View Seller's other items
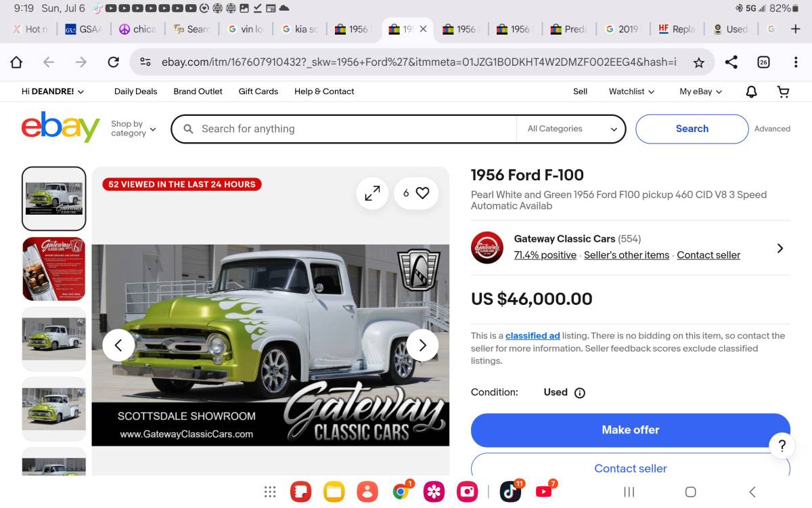 (x=627, y=255)
